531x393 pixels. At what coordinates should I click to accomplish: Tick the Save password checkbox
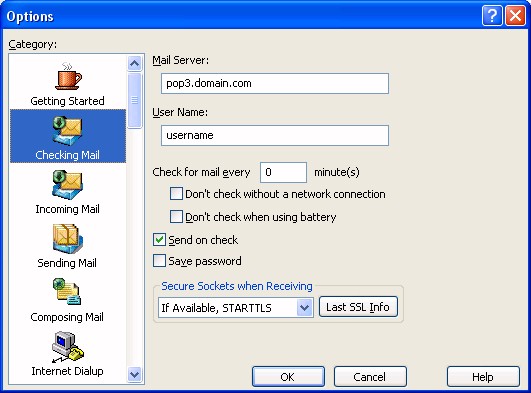point(159,261)
